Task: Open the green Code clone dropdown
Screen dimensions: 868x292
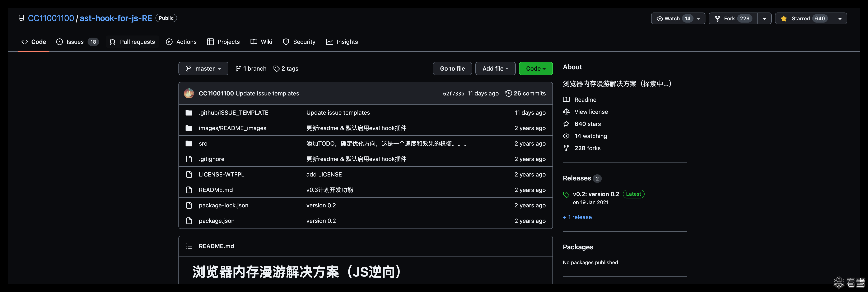Action: (536, 68)
